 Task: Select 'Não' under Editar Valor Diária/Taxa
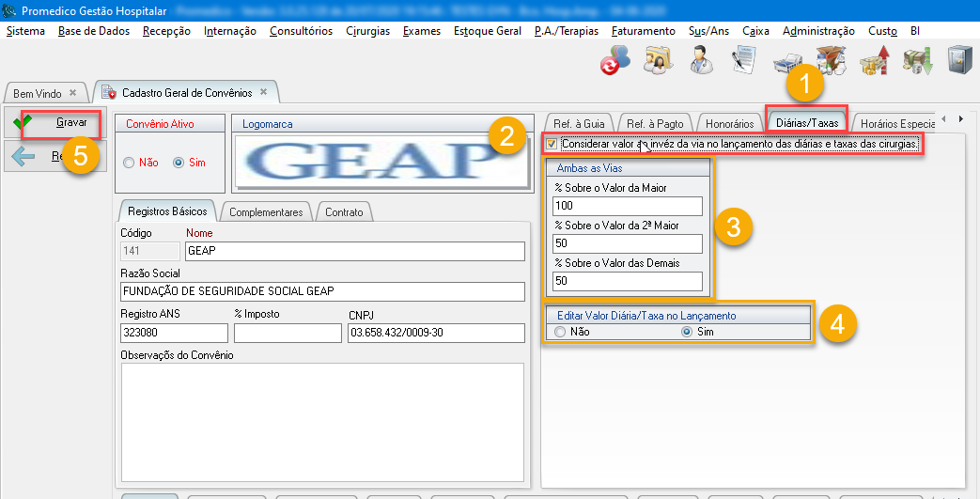(561, 332)
